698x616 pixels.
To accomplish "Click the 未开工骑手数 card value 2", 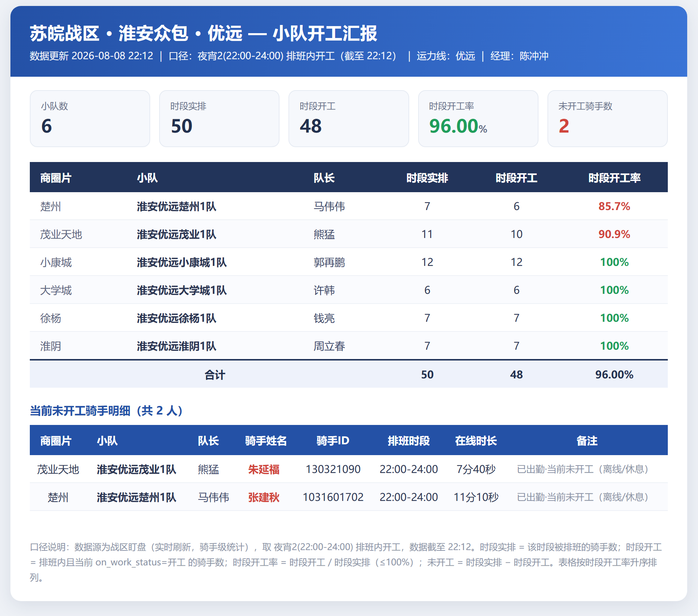I will 564,126.
